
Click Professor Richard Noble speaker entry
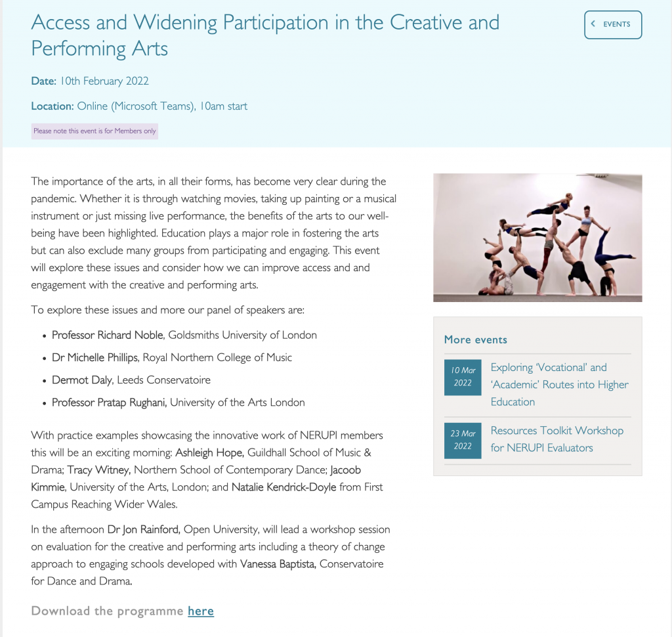click(x=184, y=335)
